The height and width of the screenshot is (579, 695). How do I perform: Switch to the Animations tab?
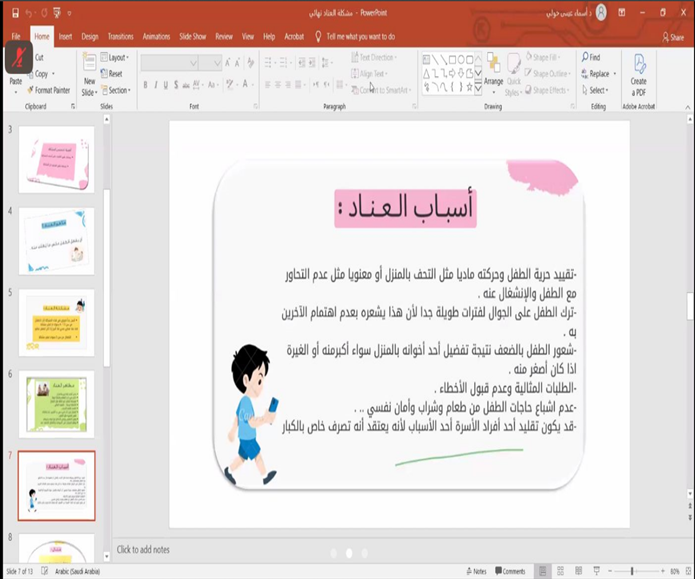(x=156, y=36)
